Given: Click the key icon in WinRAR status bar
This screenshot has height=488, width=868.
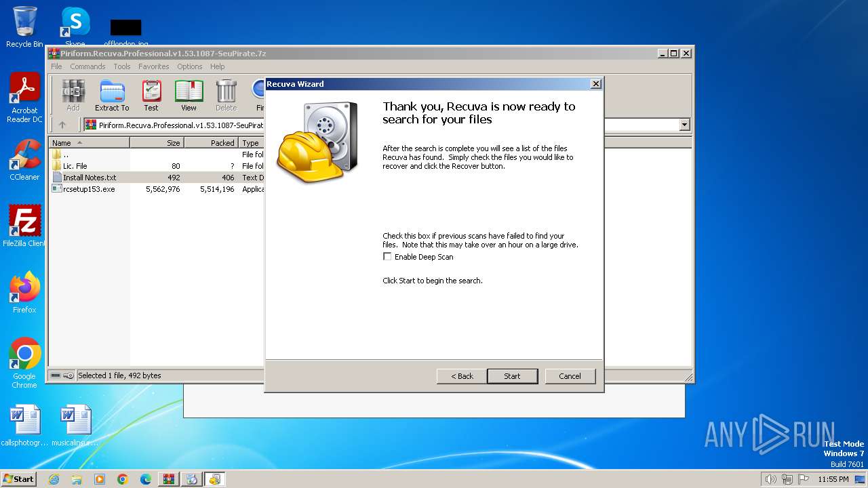Looking at the screenshot, I should coord(68,375).
